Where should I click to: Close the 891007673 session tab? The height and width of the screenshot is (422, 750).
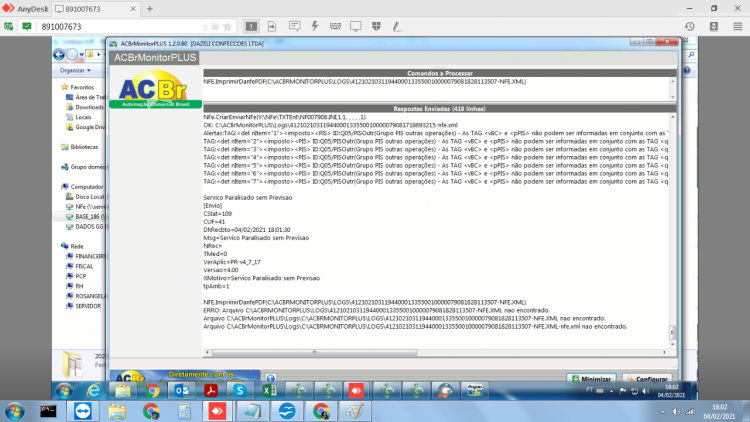click(x=133, y=9)
